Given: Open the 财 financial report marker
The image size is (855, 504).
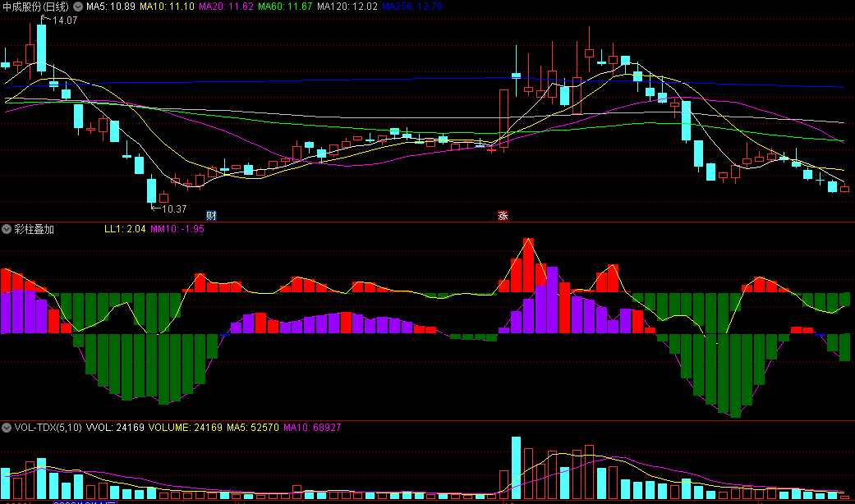Looking at the screenshot, I should (212, 215).
